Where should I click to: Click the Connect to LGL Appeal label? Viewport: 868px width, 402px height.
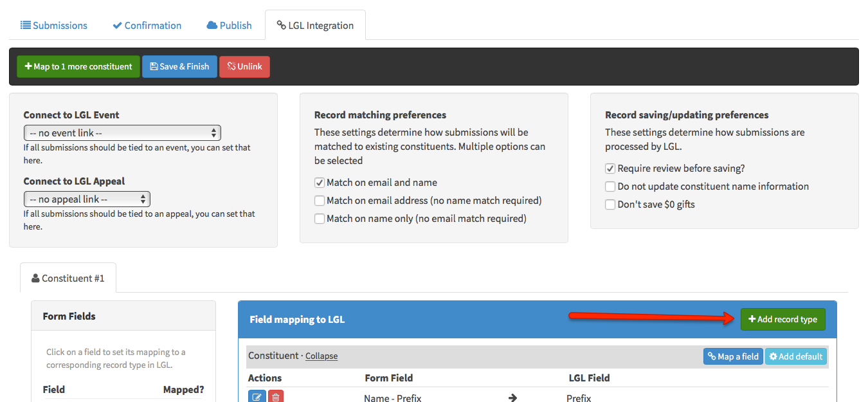click(74, 181)
